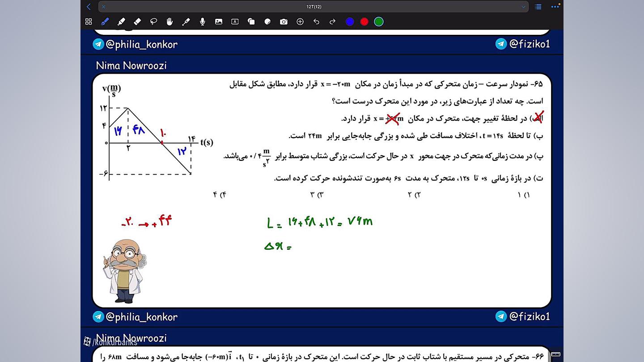Click the graph's v(m/s) axis label

[112, 90]
